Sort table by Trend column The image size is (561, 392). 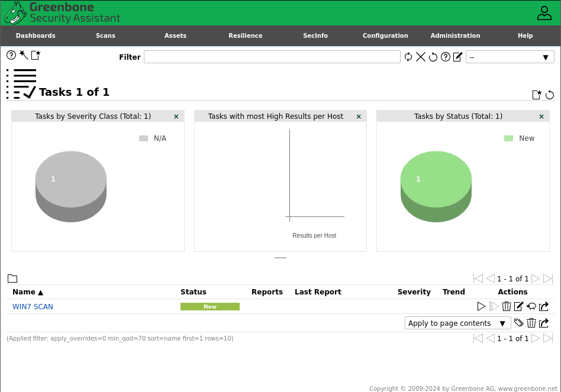[453, 292]
